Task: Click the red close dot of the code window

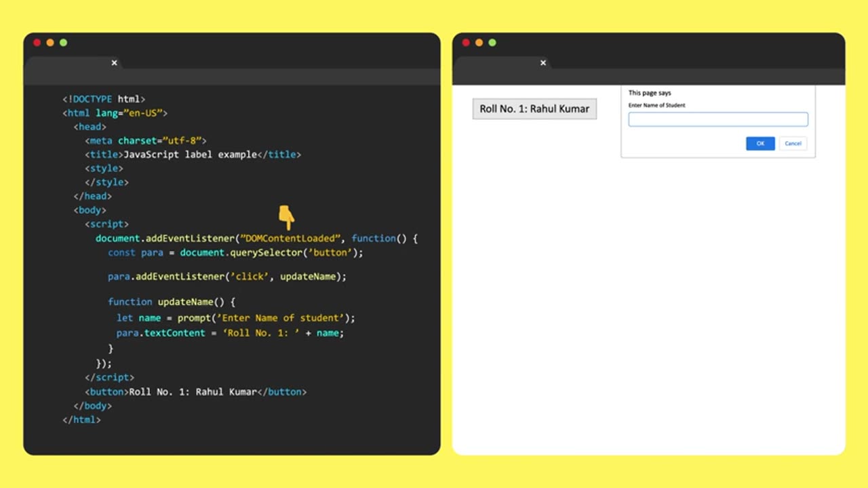Action: click(x=37, y=43)
